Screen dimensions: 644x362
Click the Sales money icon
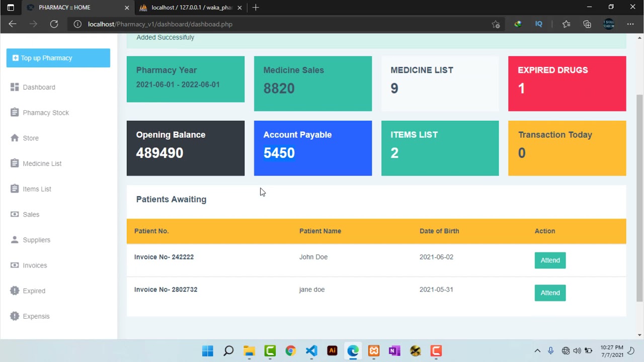15,214
